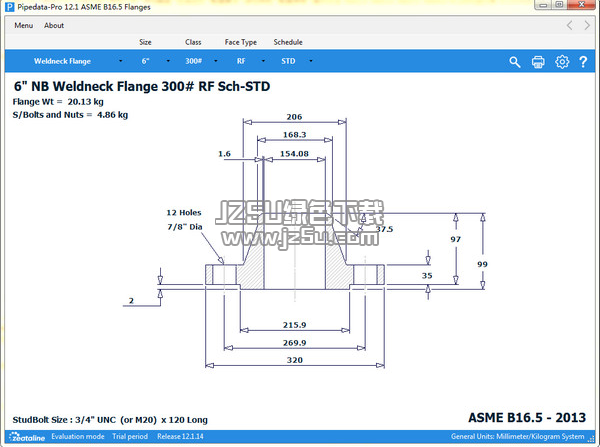600x447 pixels.
Task: Click the 12 Holes label
Action: 184,213
